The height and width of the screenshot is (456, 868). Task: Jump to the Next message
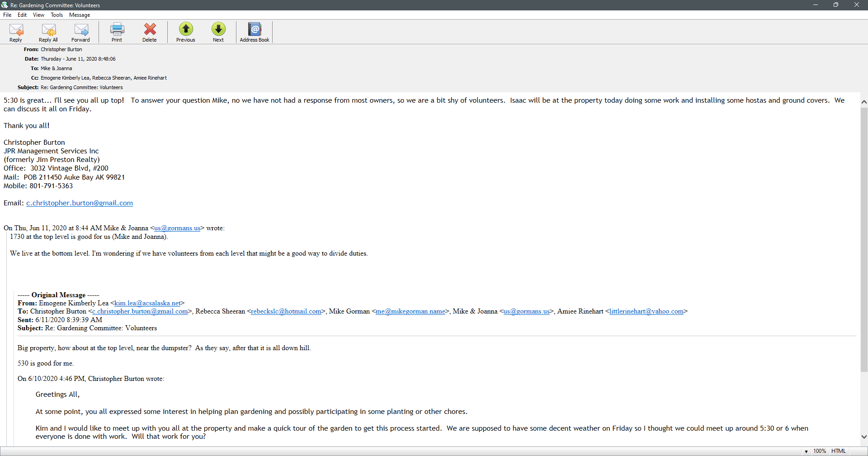tap(218, 32)
